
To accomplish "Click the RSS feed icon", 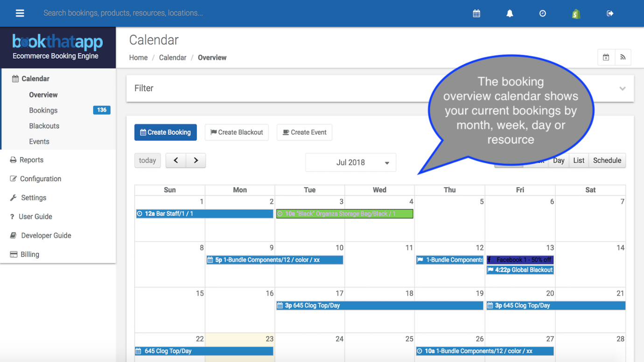I will coord(623,57).
